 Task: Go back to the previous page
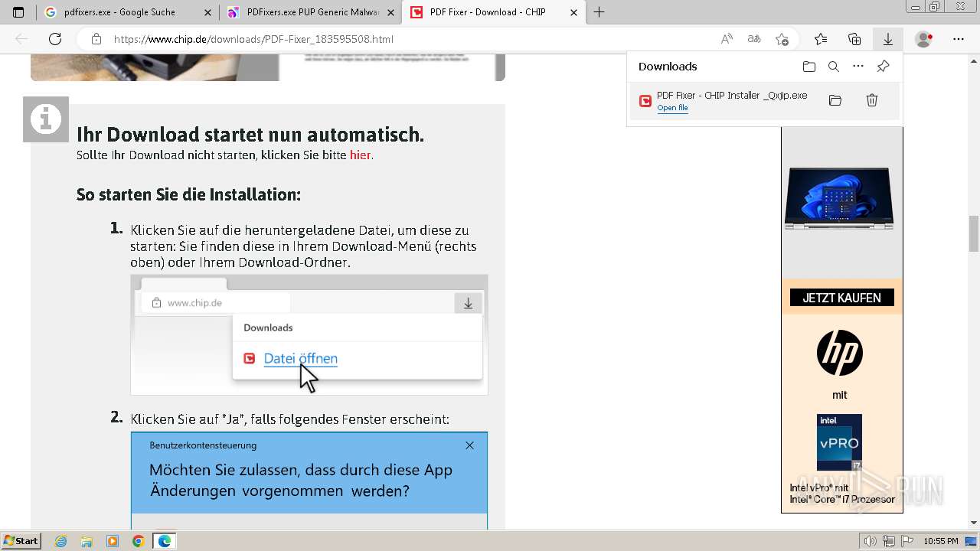21,39
